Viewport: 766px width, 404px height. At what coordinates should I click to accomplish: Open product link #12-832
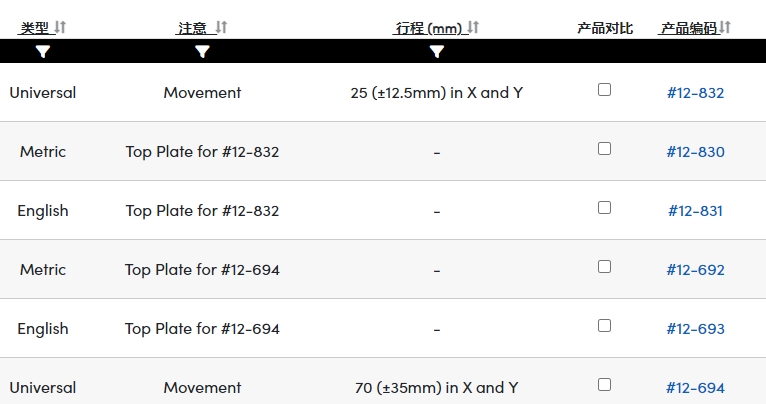(695, 93)
